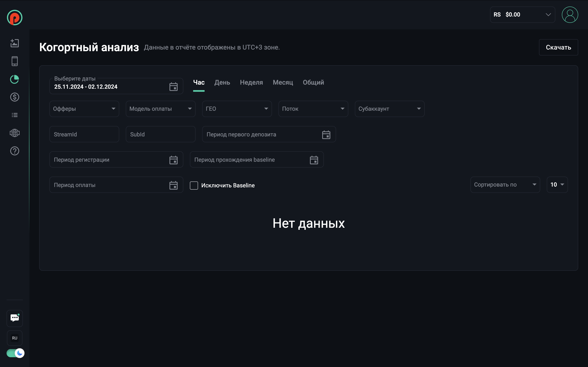
Task: Switch to the День tab
Action: tap(222, 83)
